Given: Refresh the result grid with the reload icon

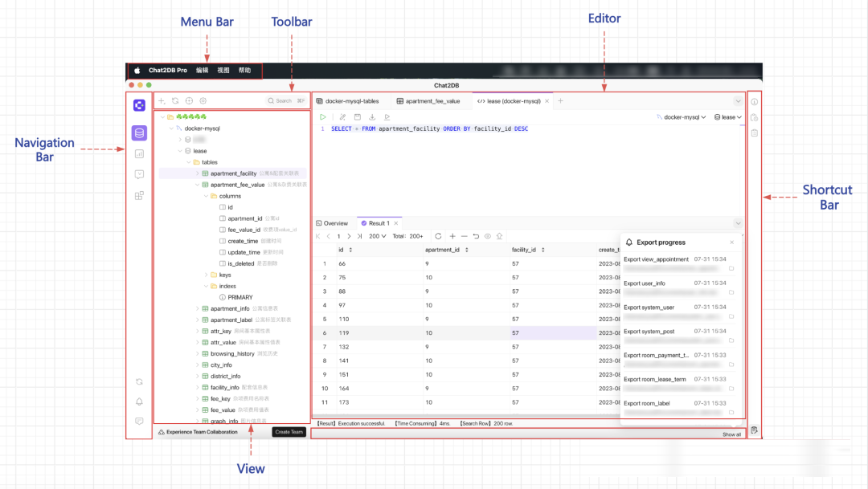Looking at the screenshot, I should click(x=438, y=236).
